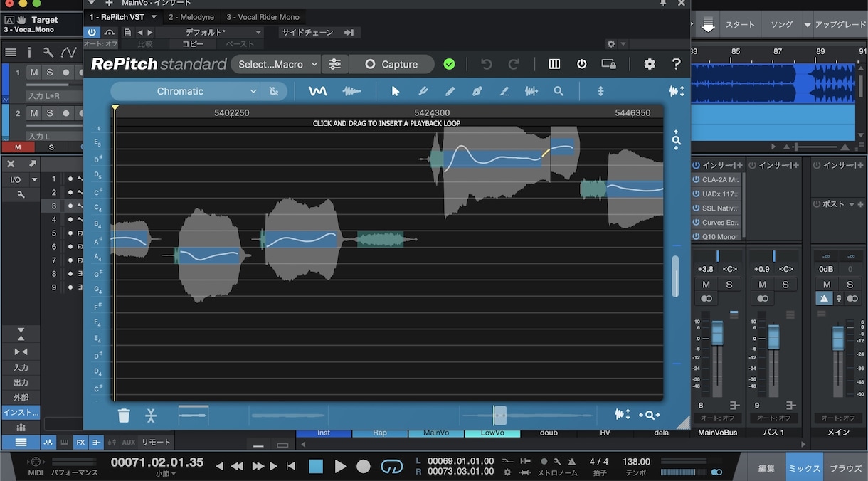Choose the magnifier zoom tool in RePitch toolbar
The width and height of the screenshot is (868, 481).
(x=559, y=91)
